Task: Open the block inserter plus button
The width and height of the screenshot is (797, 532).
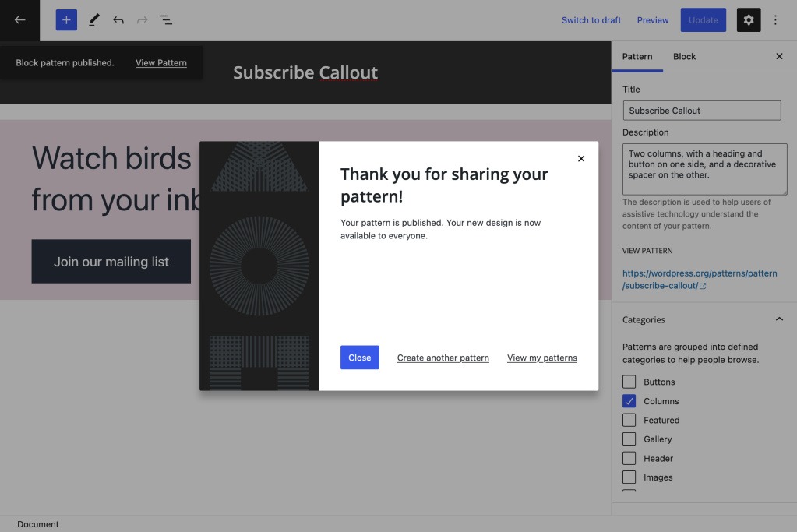Action: point(66,19)
